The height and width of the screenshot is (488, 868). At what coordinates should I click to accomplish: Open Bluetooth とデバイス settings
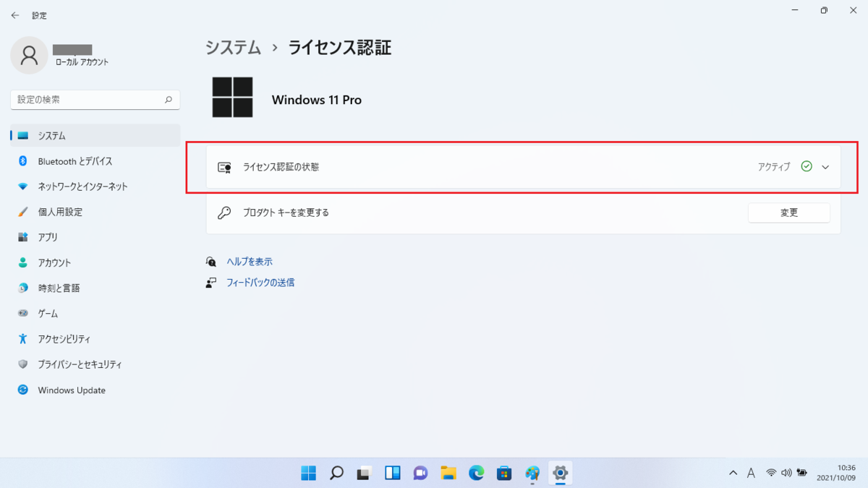(x=95, y=161)
